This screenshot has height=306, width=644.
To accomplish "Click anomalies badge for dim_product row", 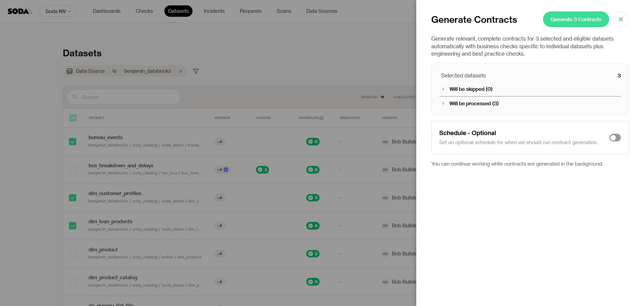I will click(313, 254).
